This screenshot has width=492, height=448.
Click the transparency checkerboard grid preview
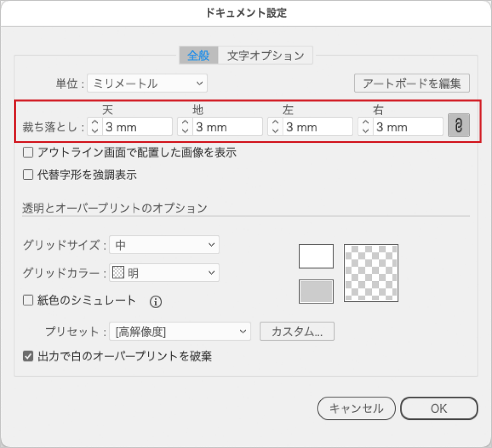[371, 273]
